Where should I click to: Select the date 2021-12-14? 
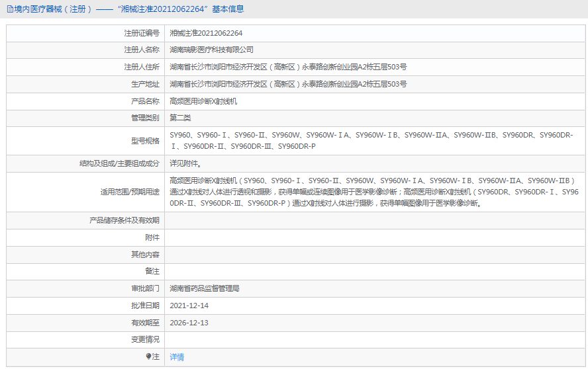(x=189, y=306)
